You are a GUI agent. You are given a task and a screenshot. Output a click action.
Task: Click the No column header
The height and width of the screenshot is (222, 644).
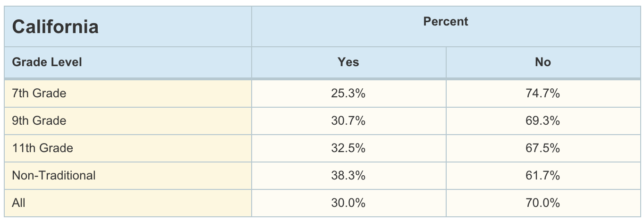(543, 62)
